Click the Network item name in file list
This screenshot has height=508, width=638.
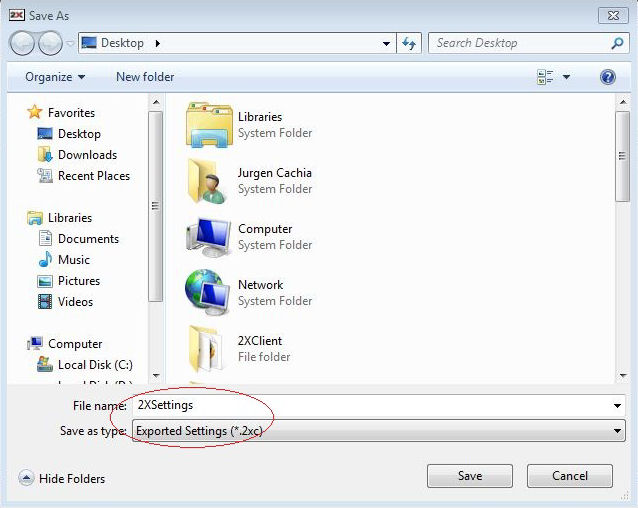point(260,285)
